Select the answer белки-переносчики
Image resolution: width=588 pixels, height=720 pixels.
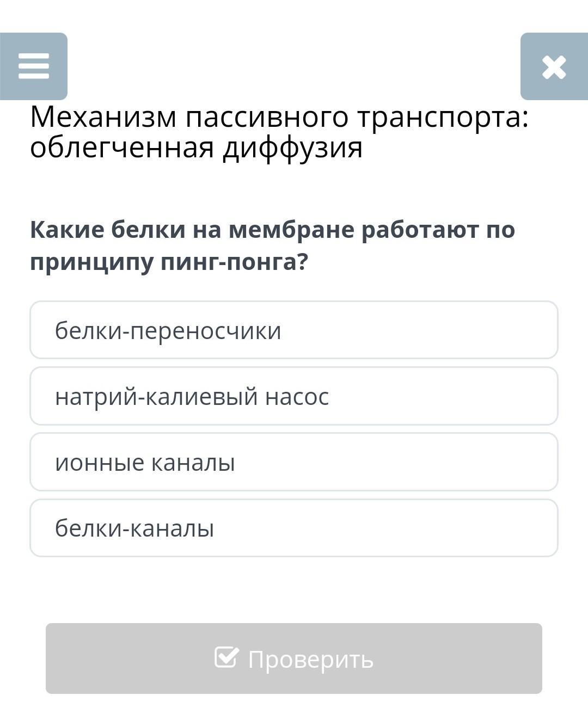(x=294, y=330)
